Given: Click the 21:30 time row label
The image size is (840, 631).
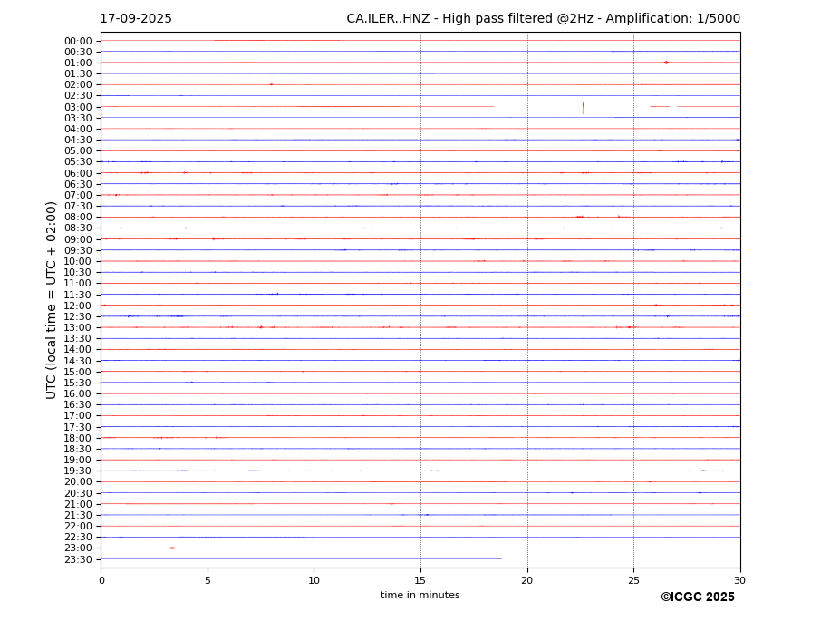Looking at the screenshot, I should point(78,515).
